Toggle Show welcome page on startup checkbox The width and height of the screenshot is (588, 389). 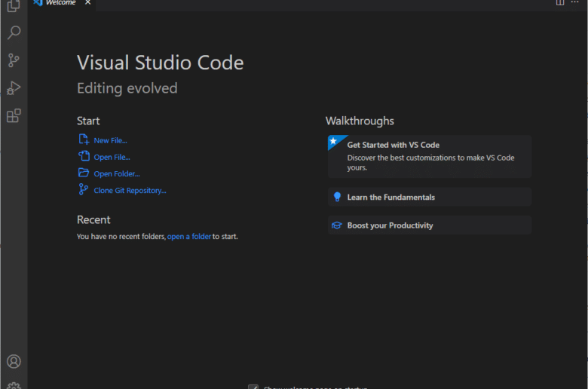[x=253, y=387]
